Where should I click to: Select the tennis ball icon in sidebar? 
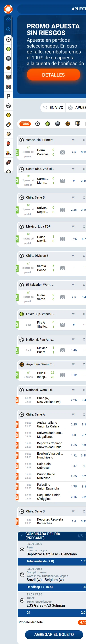pos(8,49)
